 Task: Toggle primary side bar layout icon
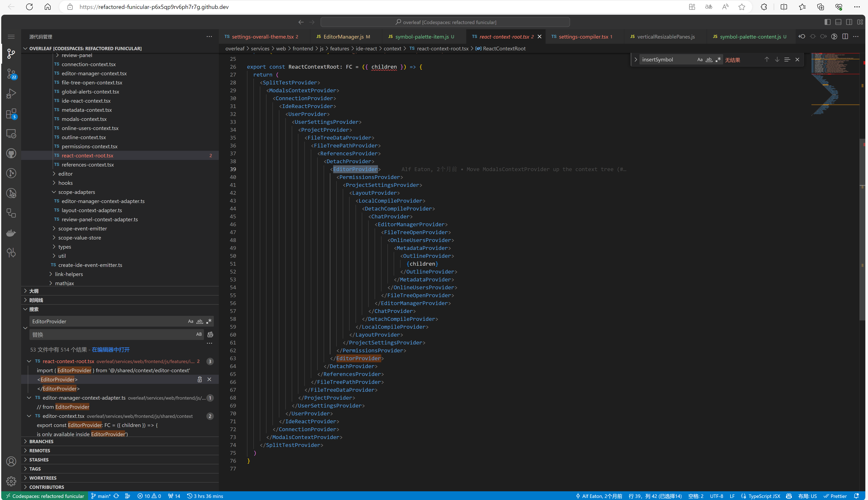827,22
